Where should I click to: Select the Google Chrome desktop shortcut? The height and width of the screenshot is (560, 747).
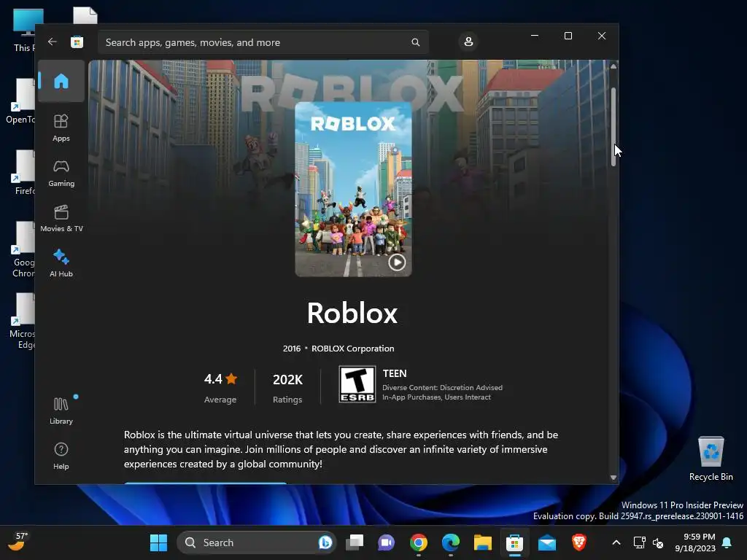pos(23,249)
